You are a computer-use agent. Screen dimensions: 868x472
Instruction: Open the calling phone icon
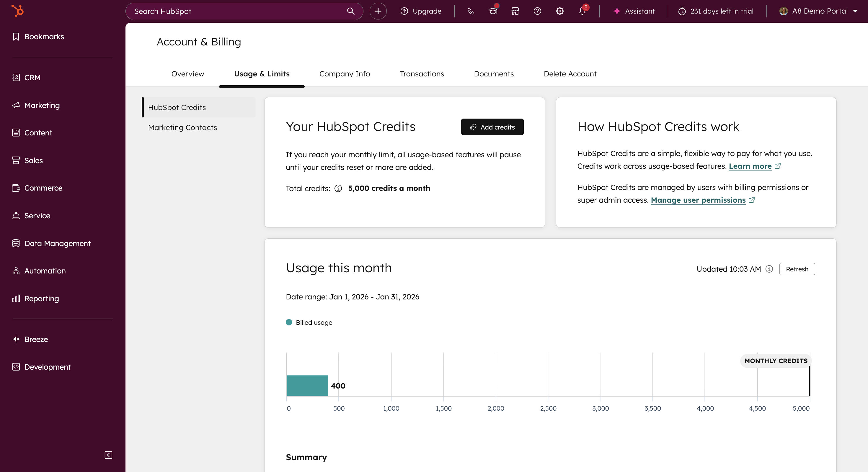[x=471, y=11]
